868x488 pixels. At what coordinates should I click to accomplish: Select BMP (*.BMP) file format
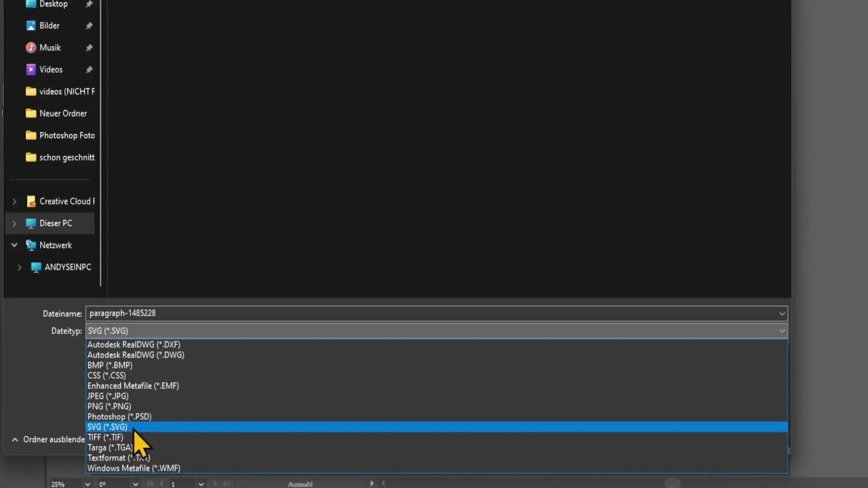(x=109, y=365)
